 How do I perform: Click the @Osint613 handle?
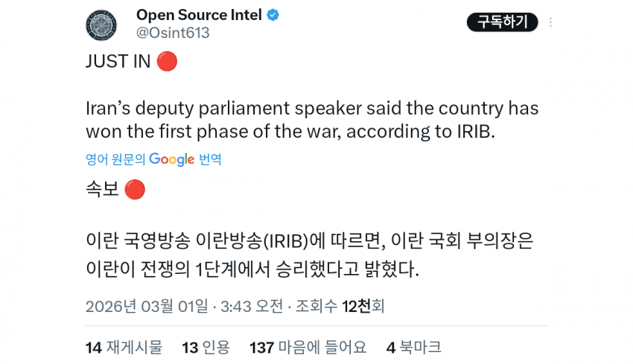(173, 33)
